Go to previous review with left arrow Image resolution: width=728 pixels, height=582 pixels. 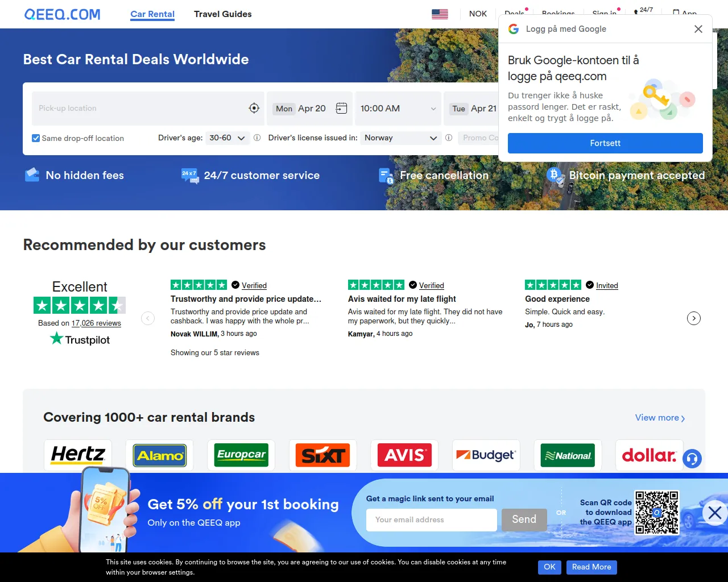pos(148,318)
